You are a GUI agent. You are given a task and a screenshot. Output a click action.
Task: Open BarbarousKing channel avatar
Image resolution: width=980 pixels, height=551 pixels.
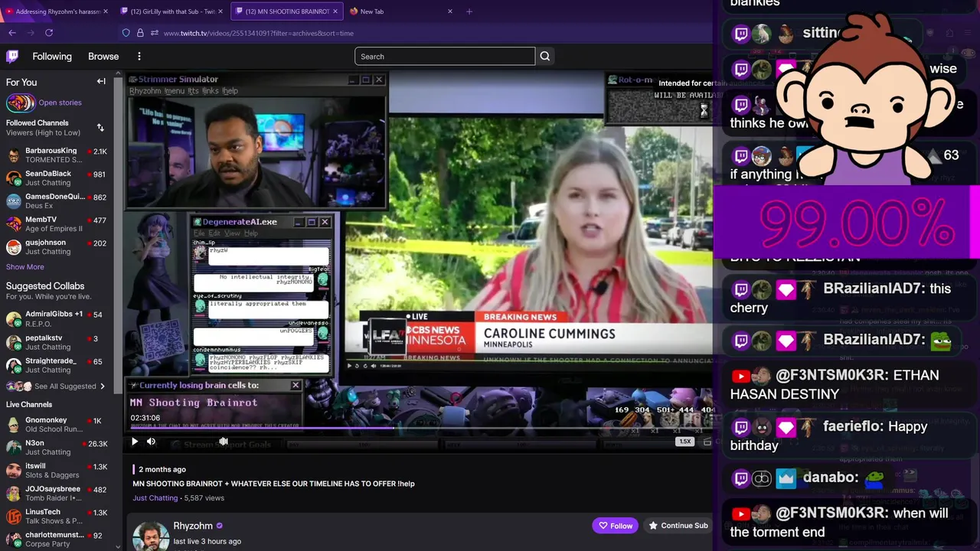click(13, 155)
